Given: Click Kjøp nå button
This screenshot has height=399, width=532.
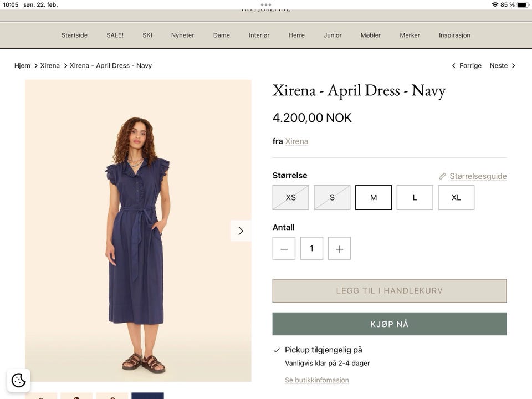Looking at the screenshot, I should (390, 324).
